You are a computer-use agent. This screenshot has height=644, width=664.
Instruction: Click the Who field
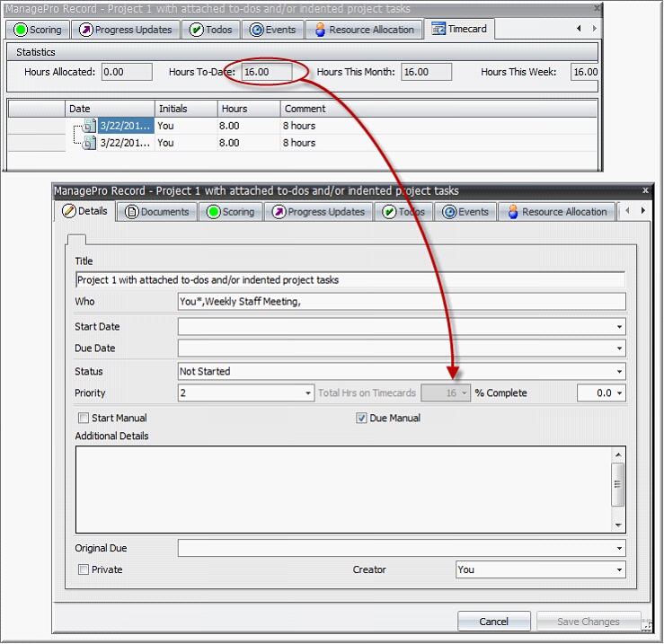click(402, 302)
